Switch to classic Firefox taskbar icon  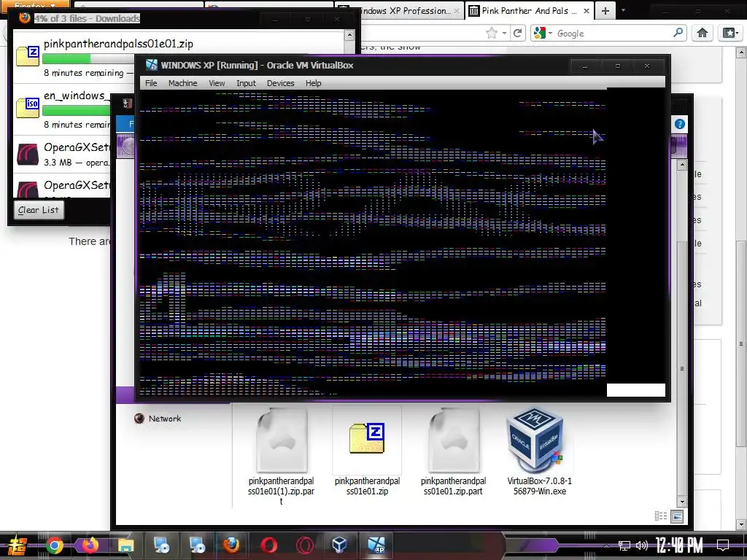231,545
